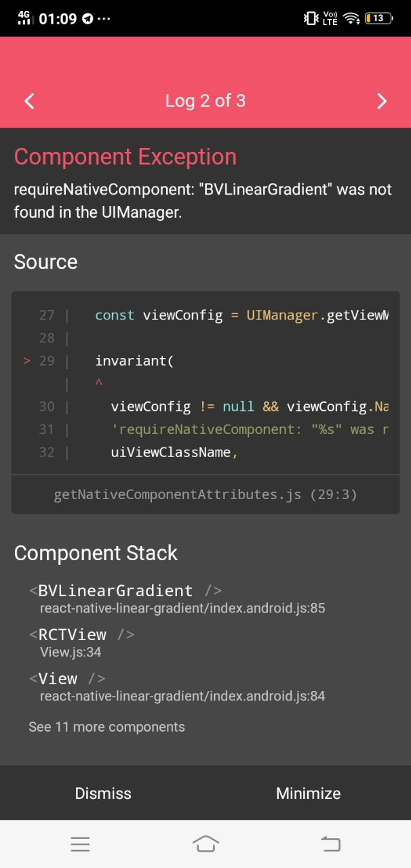The width and height of the screenshot is (411, 868).
Task: Tap the home icon in navigation bar
Action: pos(206,844)
